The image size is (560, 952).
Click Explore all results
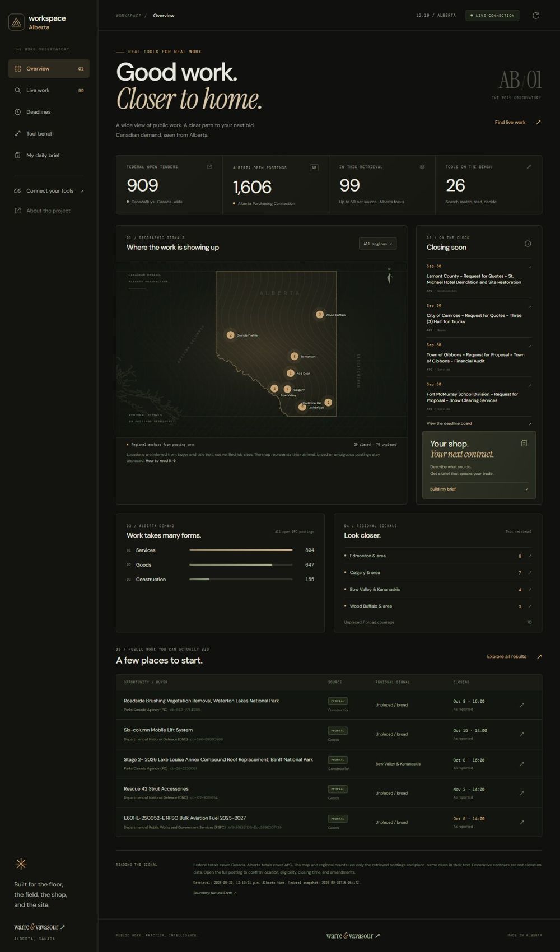click(x=514, y=656)
